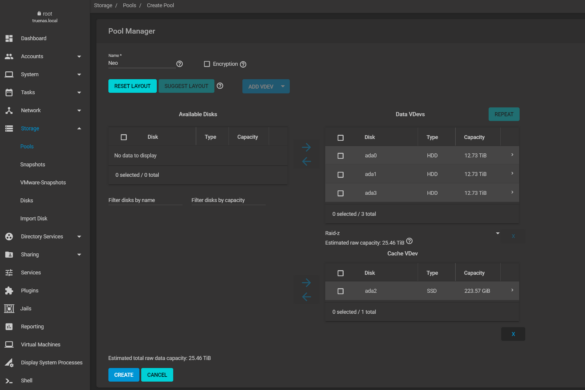Click the Virtual Machines monitor icon
The image size is (585, 390).
tap(9, 344)
